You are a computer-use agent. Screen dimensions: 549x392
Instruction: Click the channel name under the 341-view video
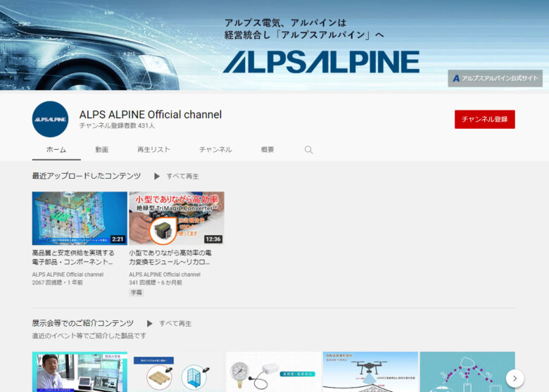[x=165, y=274]
